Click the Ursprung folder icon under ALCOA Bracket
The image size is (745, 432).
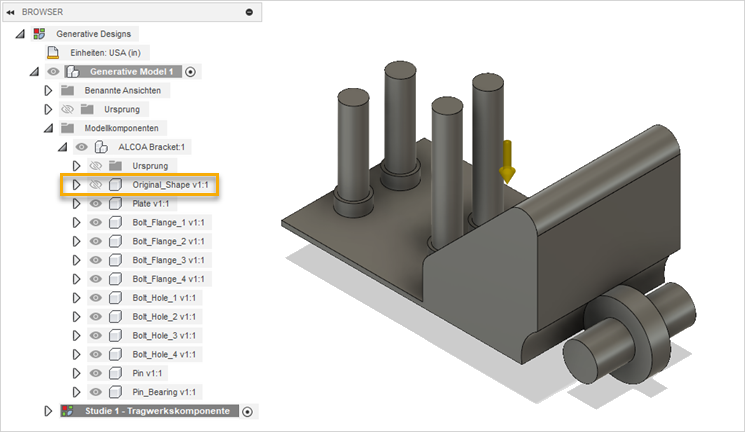(x=115, y=165)
